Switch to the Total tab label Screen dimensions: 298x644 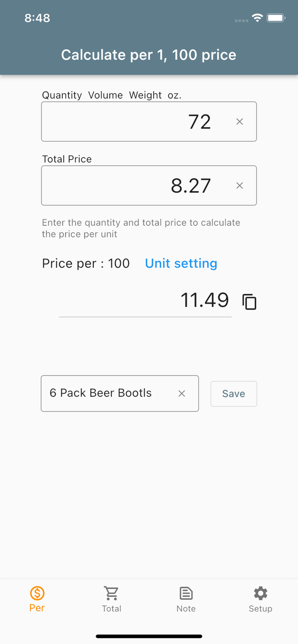[x=111, y=608]
